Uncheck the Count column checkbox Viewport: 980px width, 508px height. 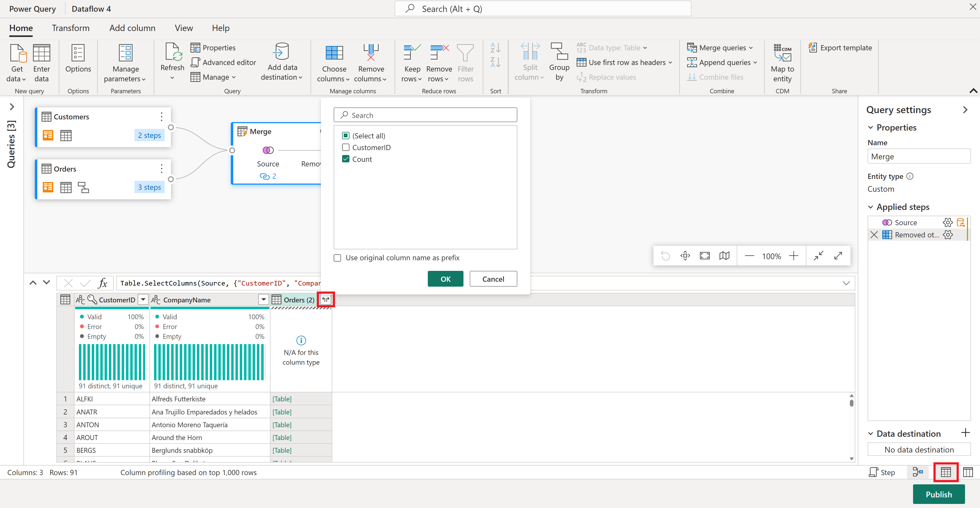(x=345, y=159)
